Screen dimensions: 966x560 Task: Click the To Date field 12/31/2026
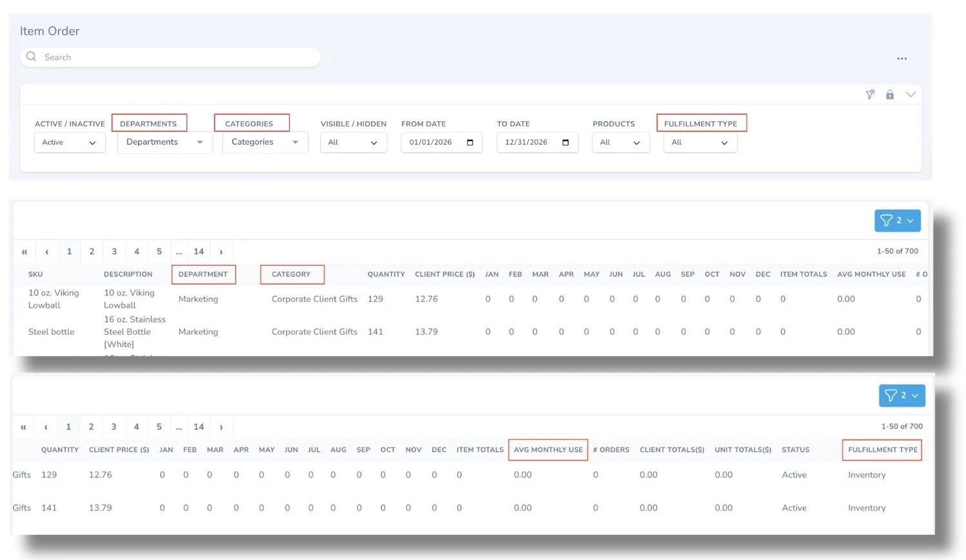[537, 142]
